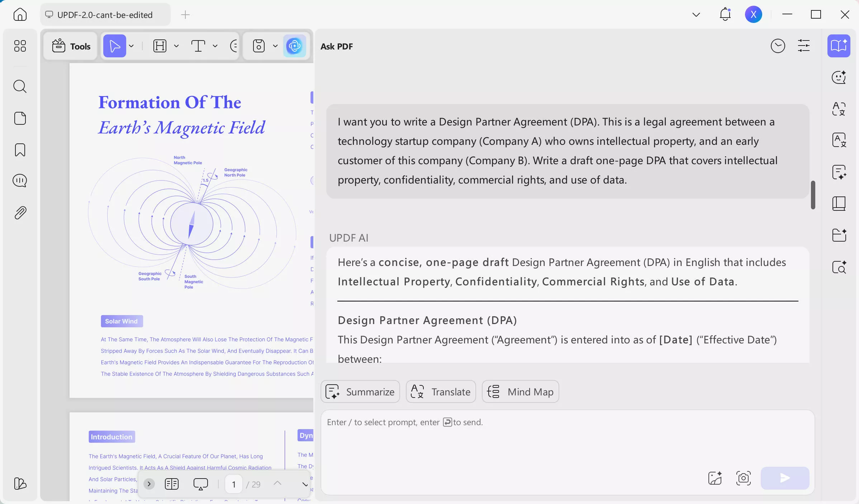Click the notification bell
This screenshot has width=859, height=504.
[x=725, y=14]
